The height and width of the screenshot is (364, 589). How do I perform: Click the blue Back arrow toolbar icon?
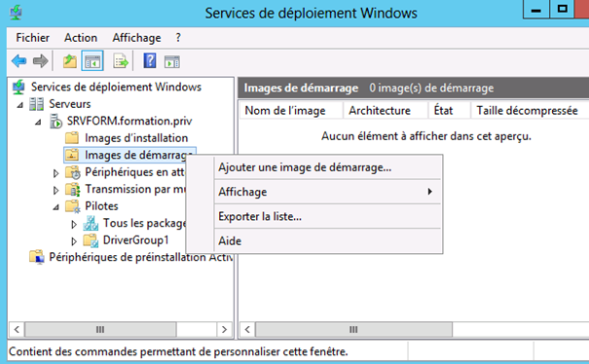click(18, 61)
